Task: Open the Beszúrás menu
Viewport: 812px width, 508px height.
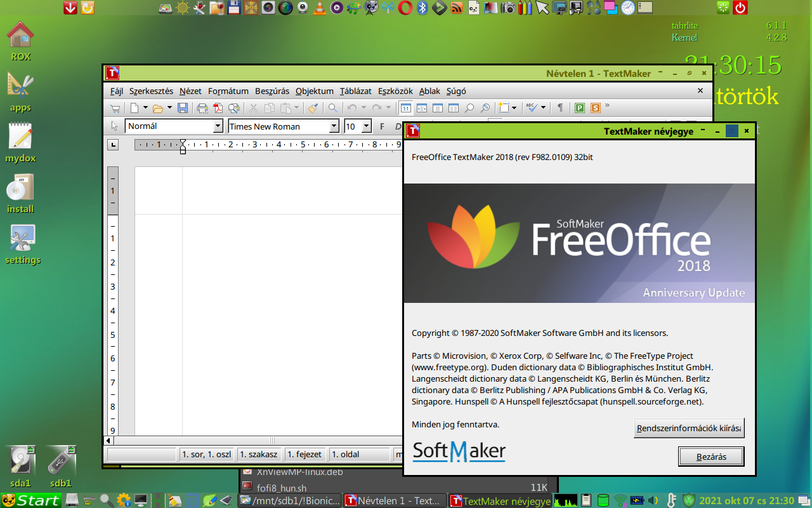Action: [x=272, y=91]
